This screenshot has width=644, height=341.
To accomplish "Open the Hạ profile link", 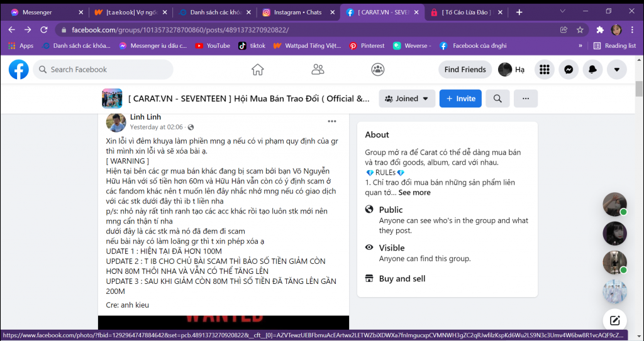I will pos(512,70).
